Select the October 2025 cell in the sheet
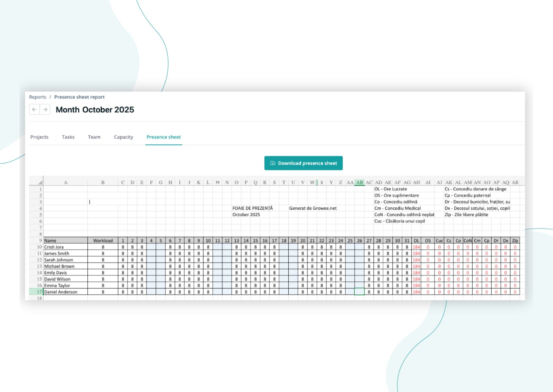The width and height of the screenshot is (553, 392). point(246,215)
